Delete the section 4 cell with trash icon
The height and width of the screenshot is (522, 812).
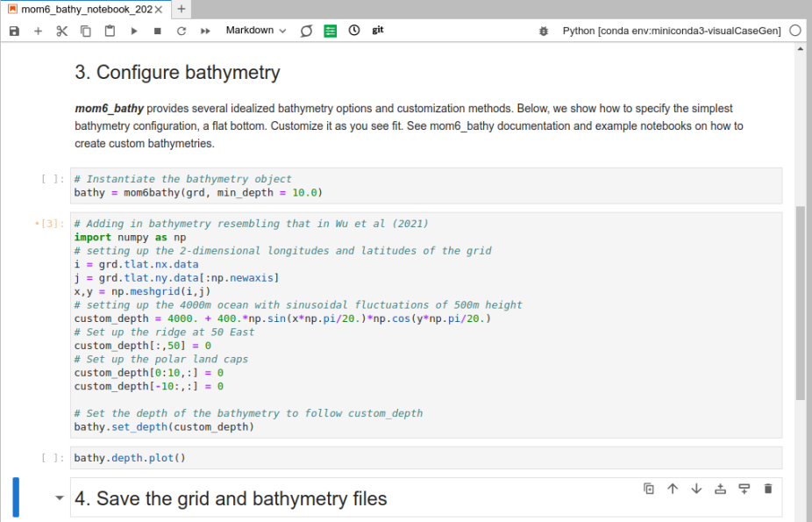pos(768,489)
